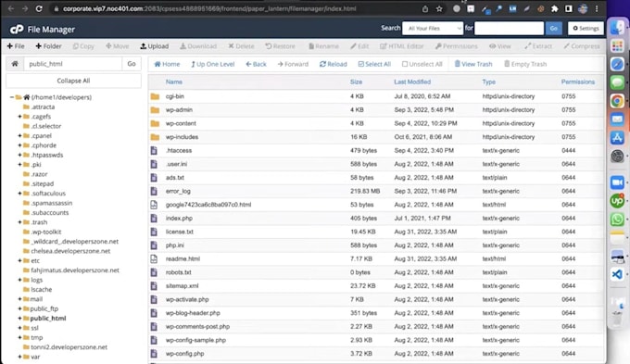Click the Restore toolbar button

280,46
